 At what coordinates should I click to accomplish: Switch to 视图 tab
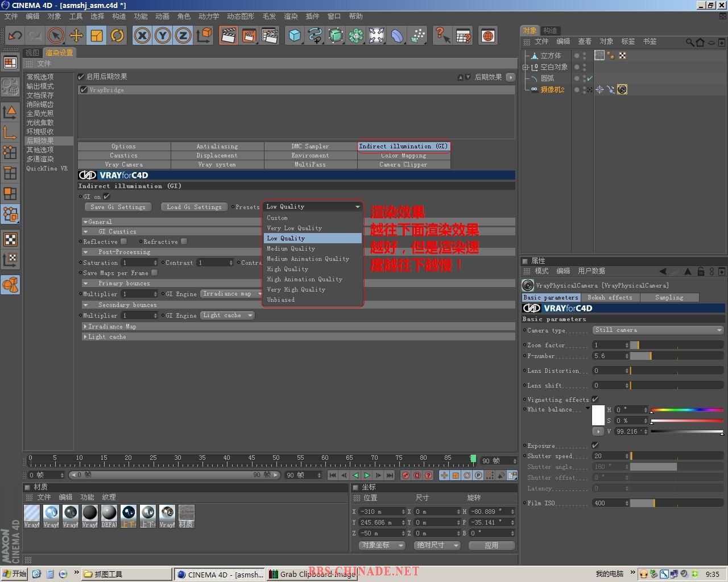pos(32,52)
